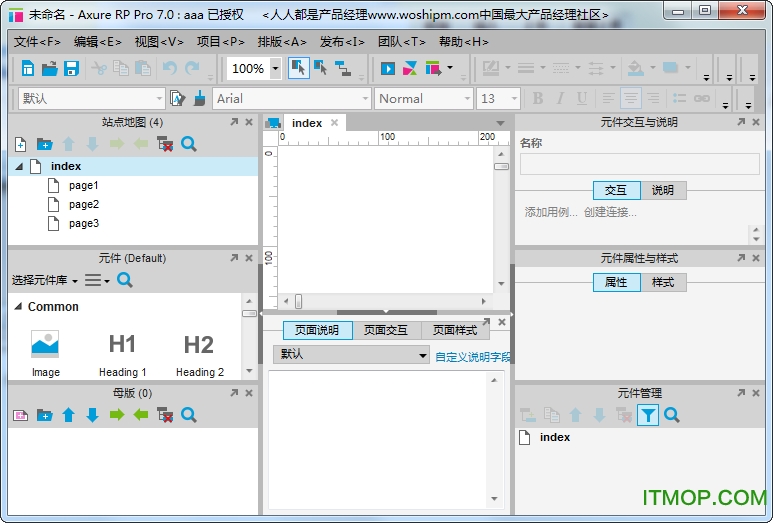The height and width of the screenshot is (523, 773).
Task: Click the Publish icon in toolbar
Action: pyautogui.click(x=433, y=68)
